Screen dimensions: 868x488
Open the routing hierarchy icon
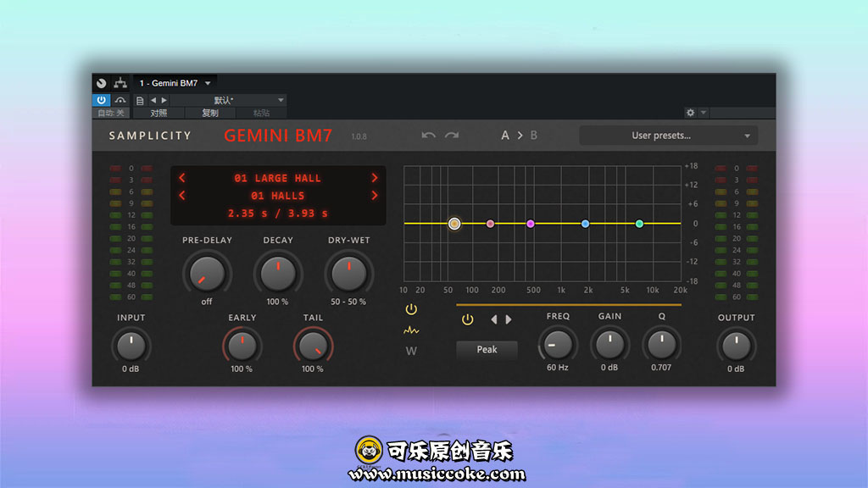120,83
